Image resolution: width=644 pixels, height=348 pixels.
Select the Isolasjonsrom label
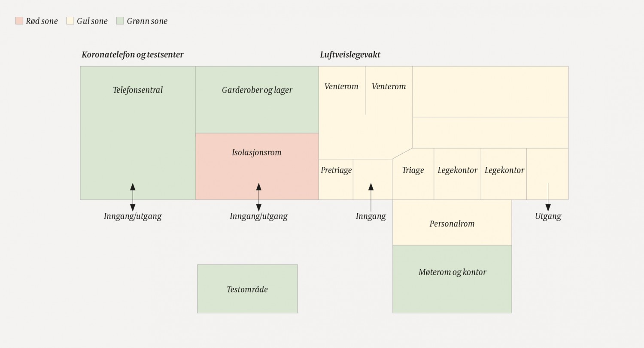pos(257,152)
